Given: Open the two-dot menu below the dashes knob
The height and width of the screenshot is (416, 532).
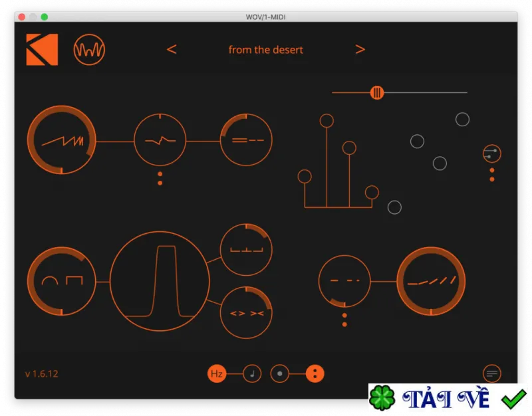Looking at the screenshot, I should 344,320.
